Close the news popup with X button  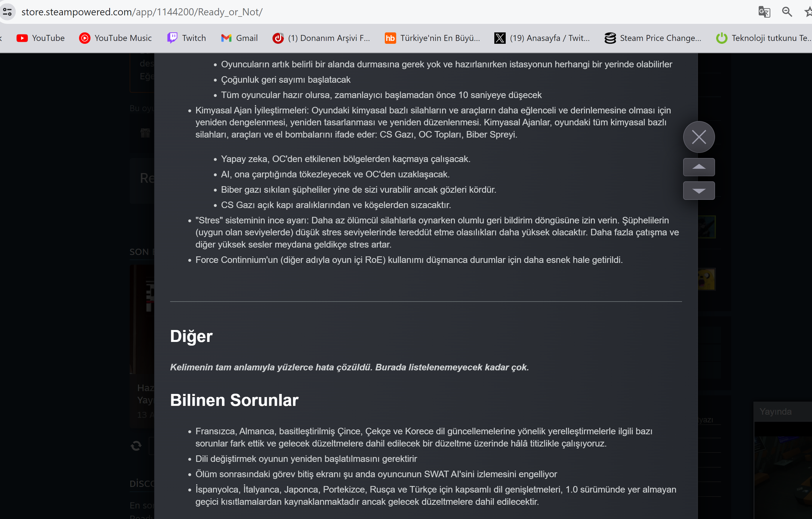tap(699, 137)
